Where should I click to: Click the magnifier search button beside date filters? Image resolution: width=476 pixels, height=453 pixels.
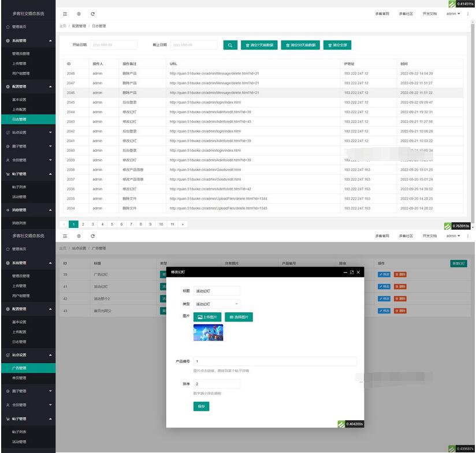pos(230,45)
